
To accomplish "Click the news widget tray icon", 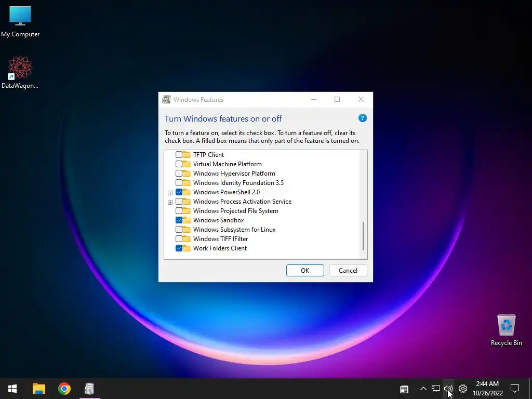I will (x=404, y=389).
